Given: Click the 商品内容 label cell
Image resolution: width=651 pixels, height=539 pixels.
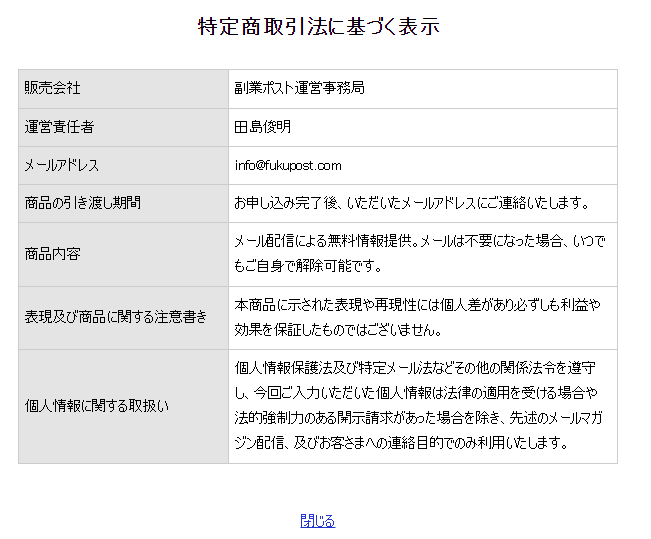Looking at the screenshot, I should (x=123, y=255).
